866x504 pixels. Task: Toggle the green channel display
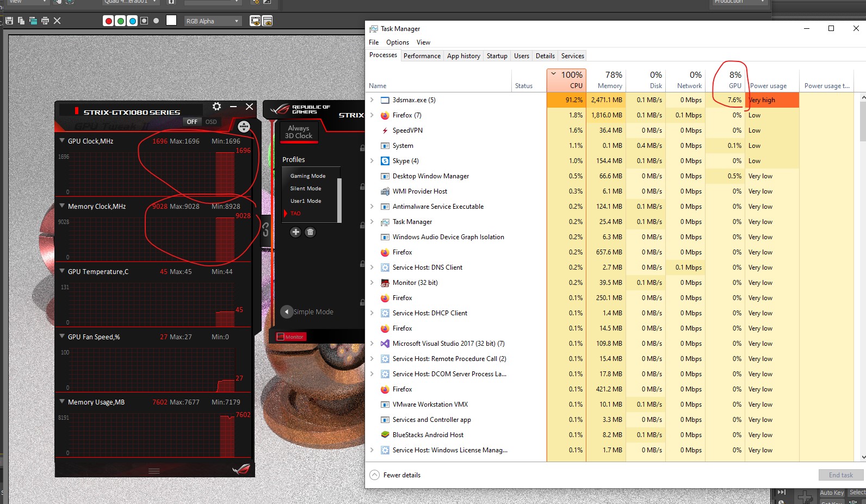pyautogui.click(x=120, y=21)
